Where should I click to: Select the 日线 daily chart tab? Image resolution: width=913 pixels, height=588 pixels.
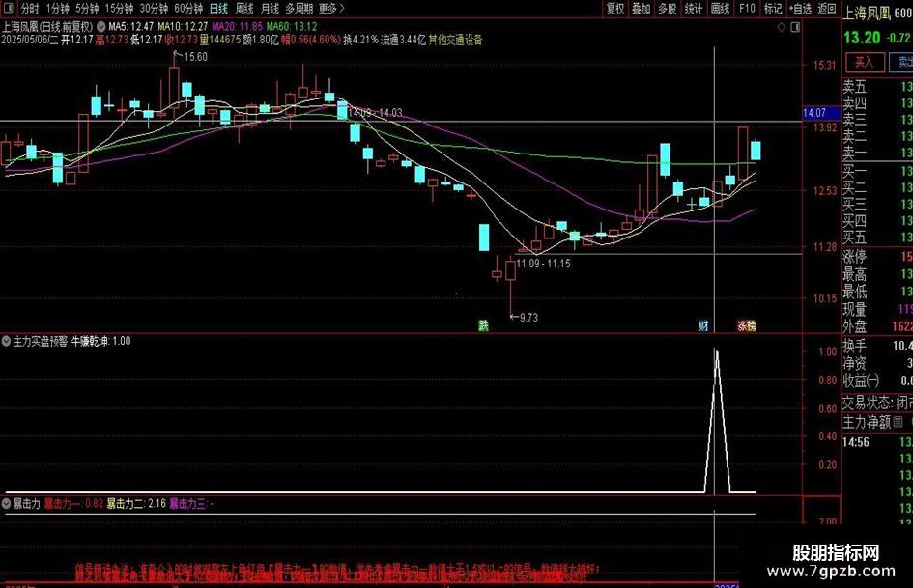[218, 8]
